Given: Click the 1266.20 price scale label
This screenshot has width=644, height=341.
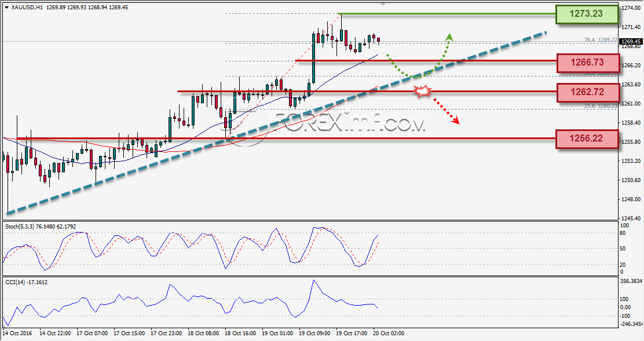Looking at the screenshot, I should [631, 66].
